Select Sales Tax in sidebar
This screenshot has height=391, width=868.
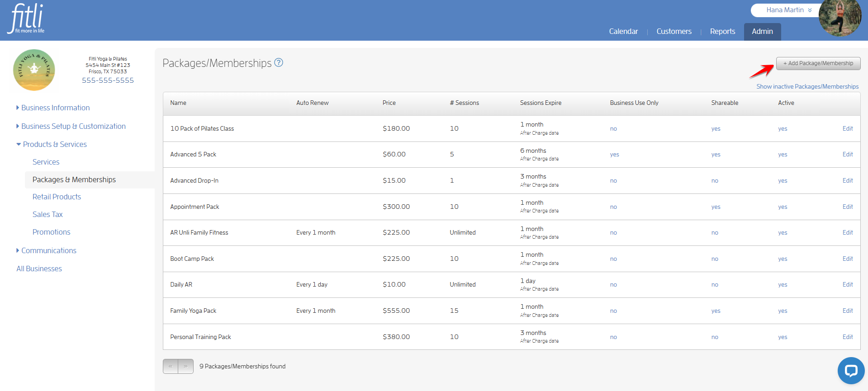pos(47,214)
